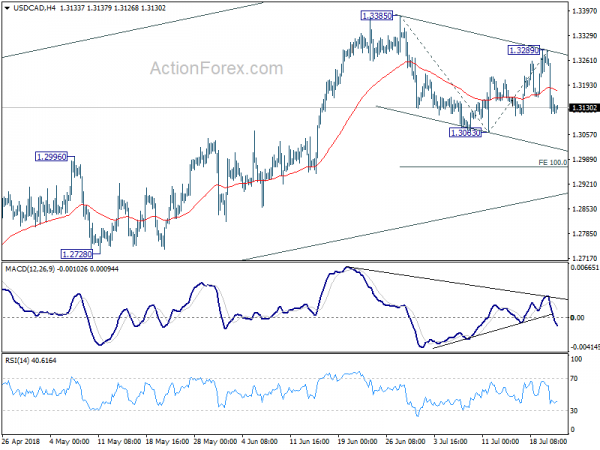Select the 1.33850 price label
This screenshot has height=450, width=600.
[377, 16]
